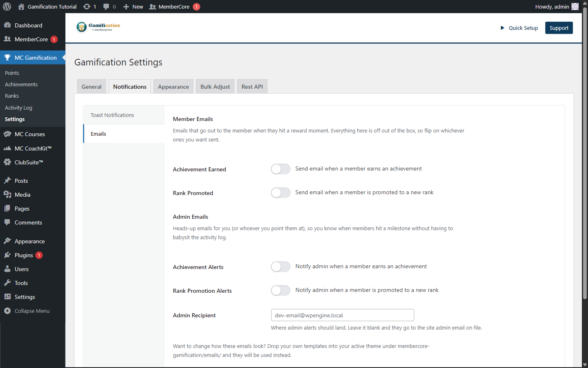Open comments bubble icon in admin bar
The height and width of the screenshot is (368, 588).
click(x=106, y=7)
